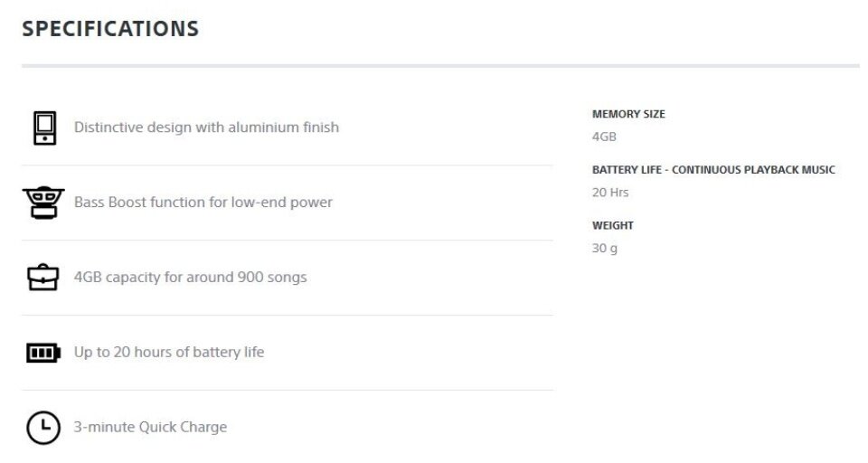The height and width of the screenshot is (463, 868).
Task: Click the 20 Hrs battery value
Action: point(610,193)
